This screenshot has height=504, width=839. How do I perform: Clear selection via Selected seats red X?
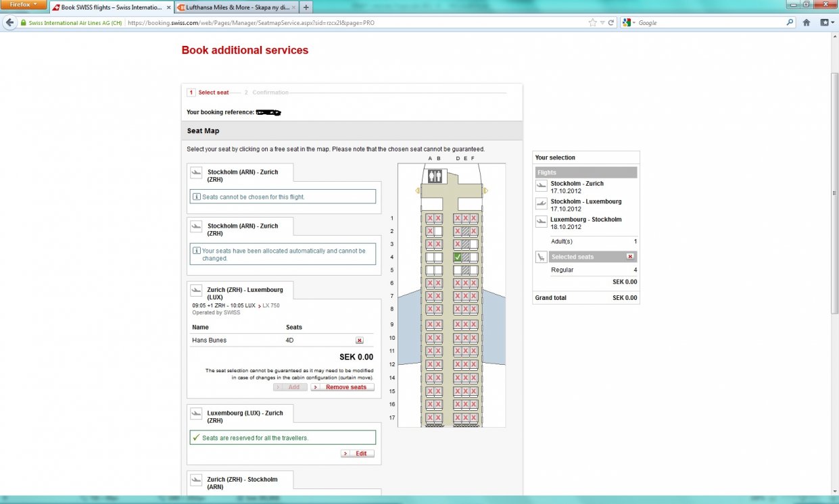point(630,257)
